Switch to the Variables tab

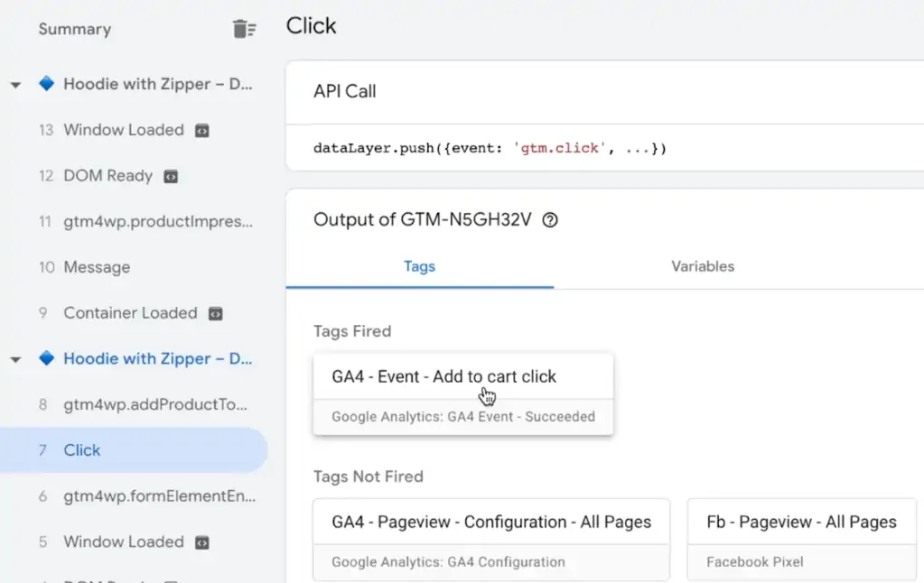pos(703,266)
